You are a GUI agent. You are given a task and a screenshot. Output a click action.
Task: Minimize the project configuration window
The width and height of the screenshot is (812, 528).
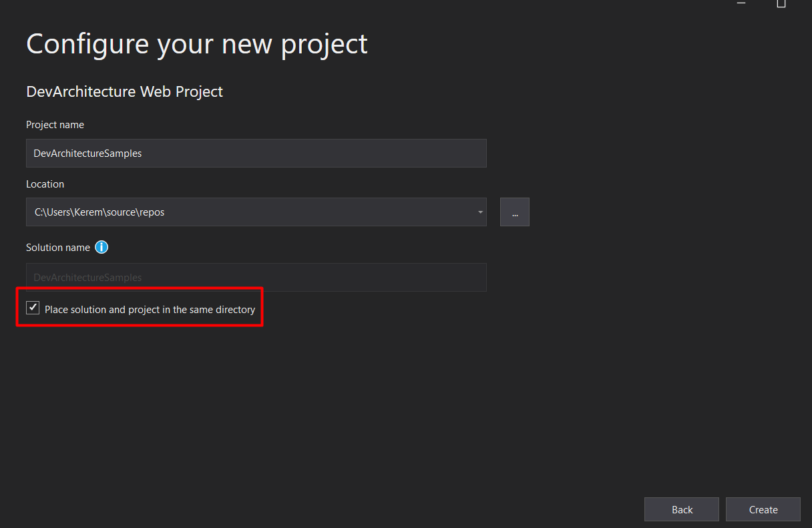tap(741, 3)
